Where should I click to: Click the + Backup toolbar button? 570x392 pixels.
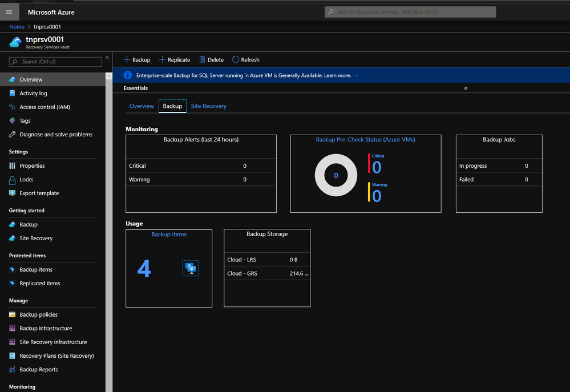[x=137, y=60]
